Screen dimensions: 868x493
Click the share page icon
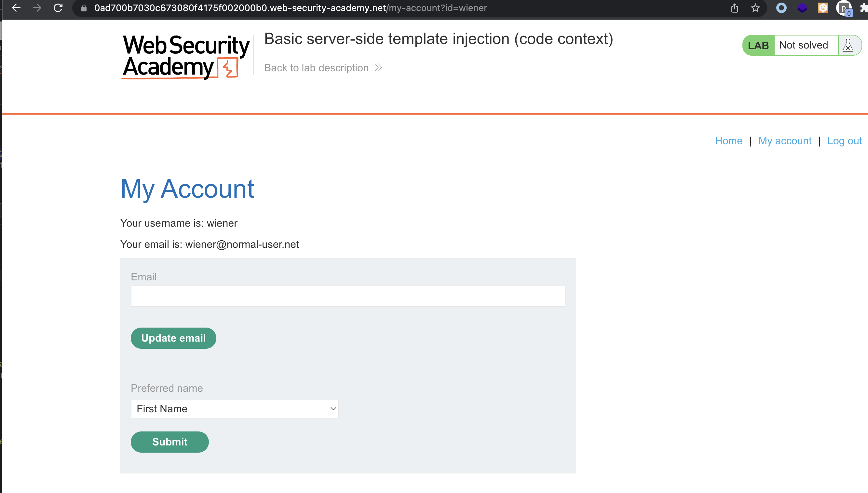point(734,8)
